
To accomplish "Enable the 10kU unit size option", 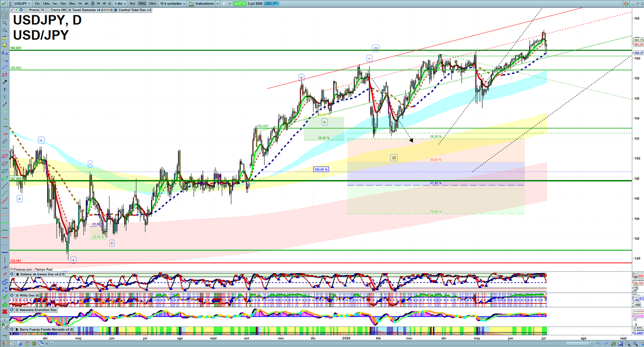I will [142, 4].
